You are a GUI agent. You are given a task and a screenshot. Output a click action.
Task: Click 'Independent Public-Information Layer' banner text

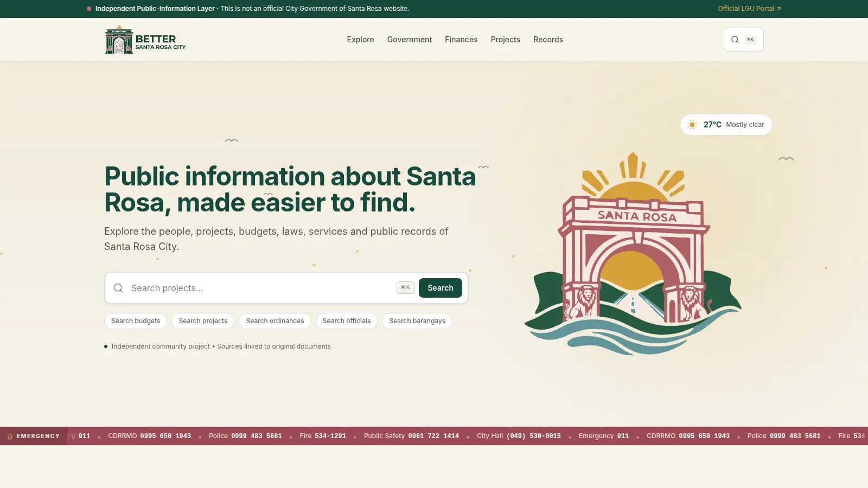(x=155, y=9)
